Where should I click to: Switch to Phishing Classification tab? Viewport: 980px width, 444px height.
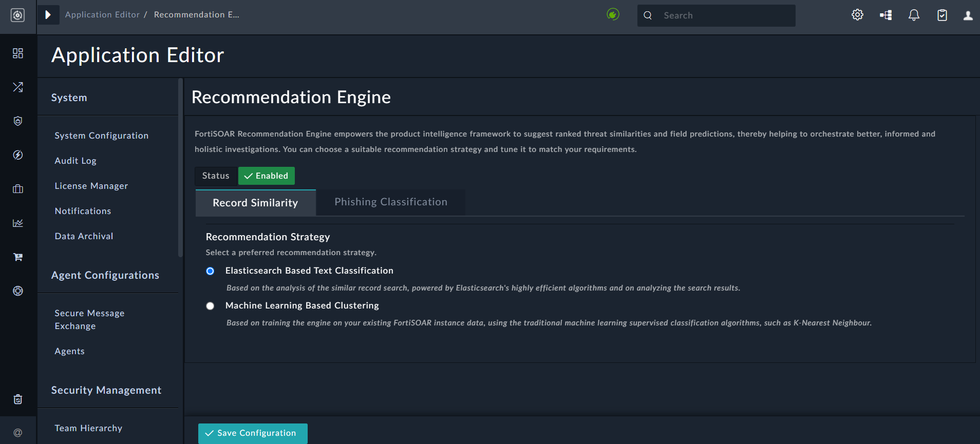click(x=391, y=202)
